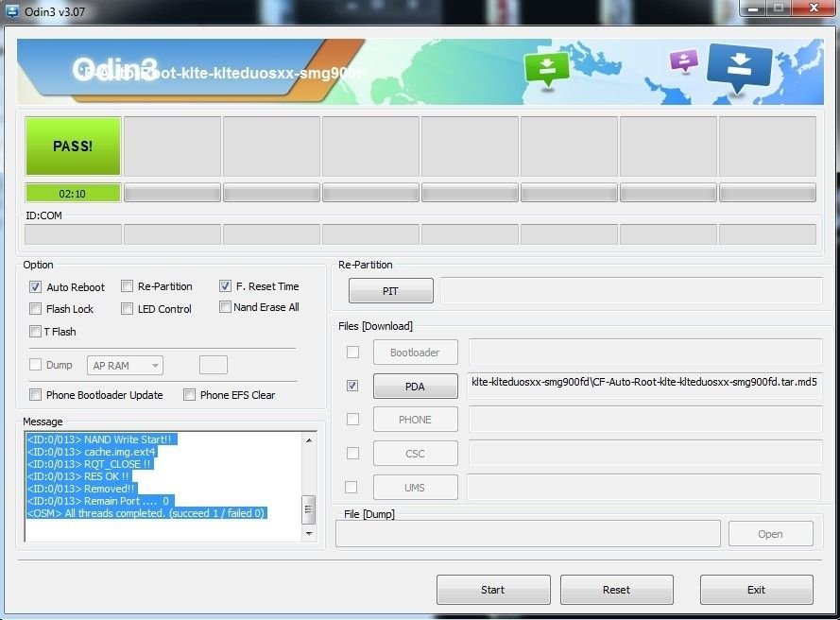
Task: Click the purple transfer map pin icon
Action: coord(684,60)
